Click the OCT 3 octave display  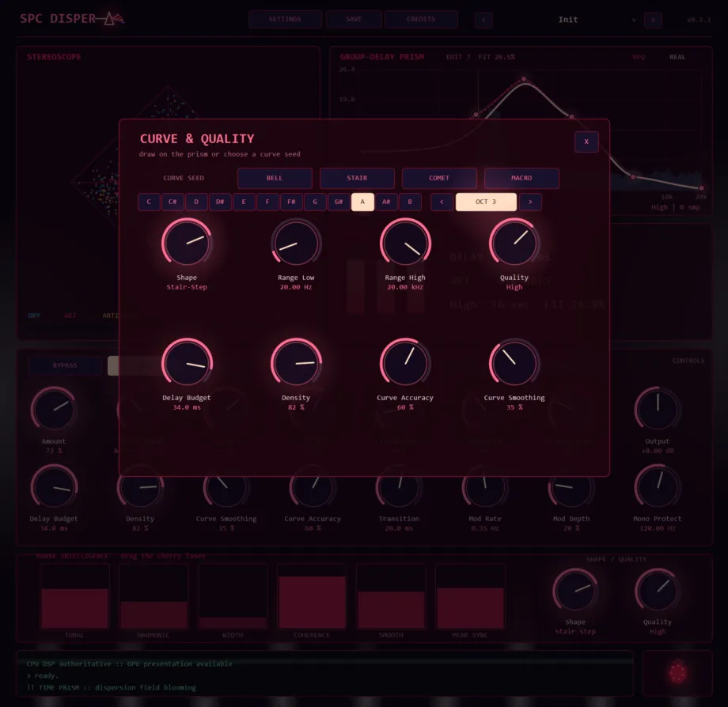486,202
